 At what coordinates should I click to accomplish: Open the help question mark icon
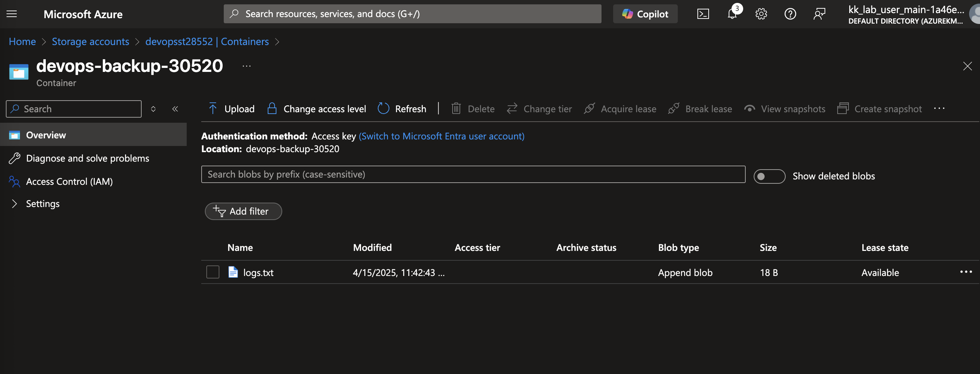pos(790,14)
